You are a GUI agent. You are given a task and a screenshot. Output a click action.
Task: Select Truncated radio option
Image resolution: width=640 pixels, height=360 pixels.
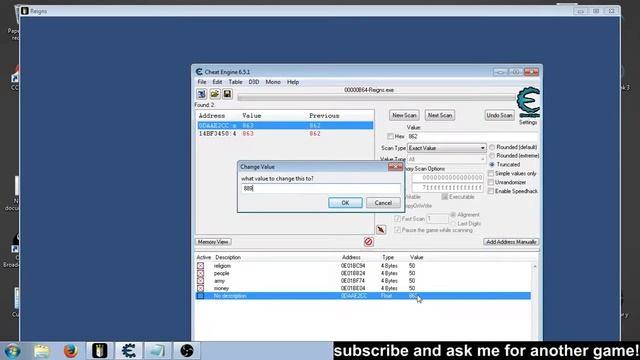492,164
